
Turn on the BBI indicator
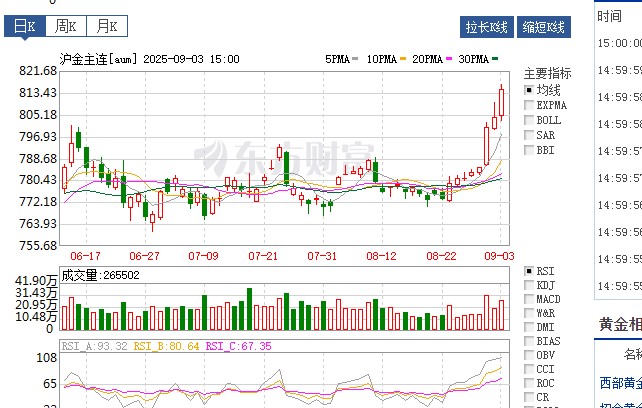(x=529, y=150)
